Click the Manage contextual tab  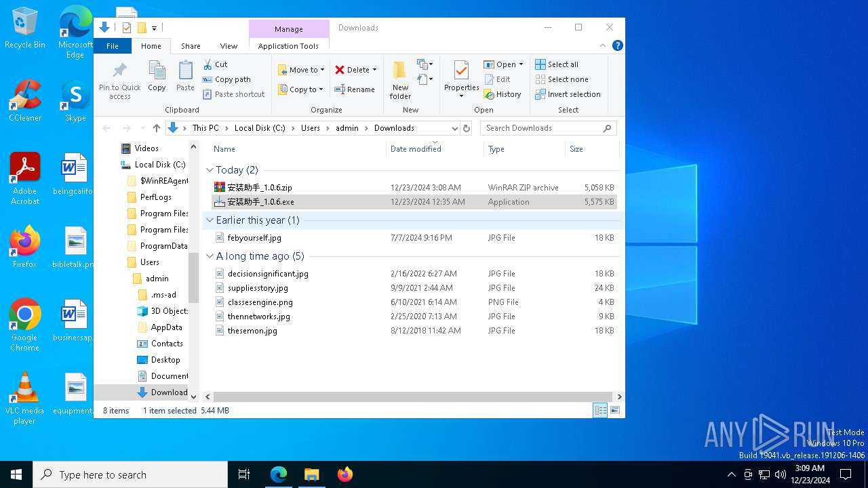289,29
